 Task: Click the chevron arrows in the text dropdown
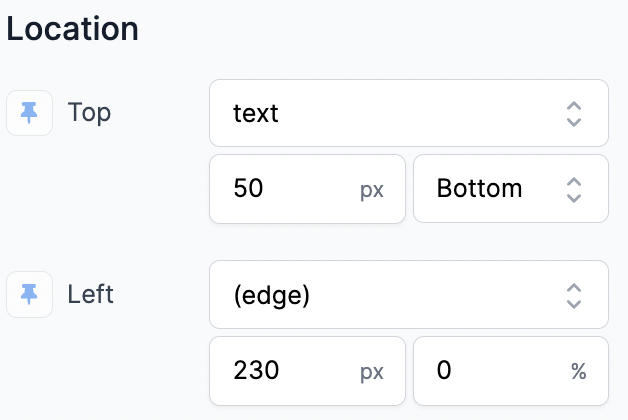pyautogui.click(x=574, y=114)
